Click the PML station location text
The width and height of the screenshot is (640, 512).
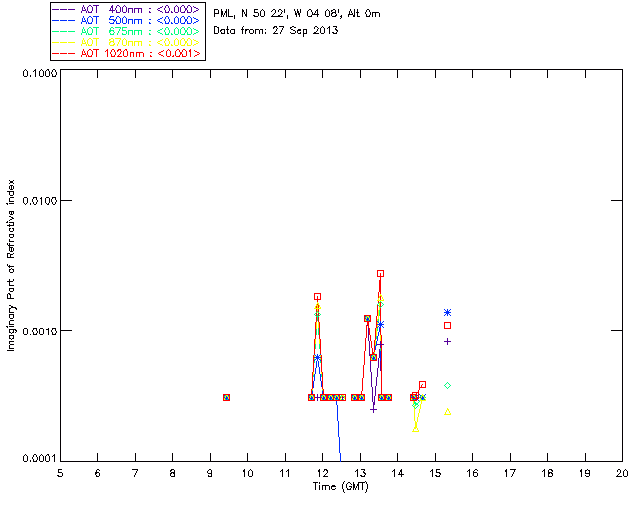[x=297, y=13]
